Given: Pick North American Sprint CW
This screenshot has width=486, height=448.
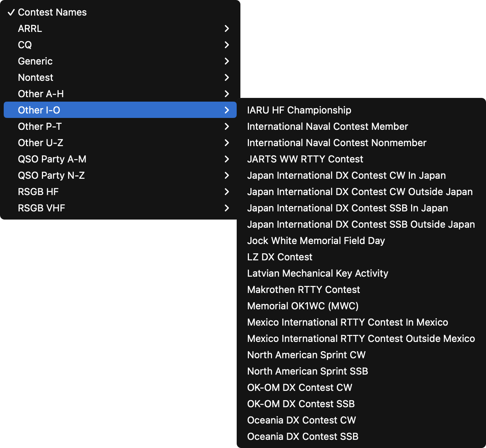Looking at the screenshot, I should click(x=361, y=355).
